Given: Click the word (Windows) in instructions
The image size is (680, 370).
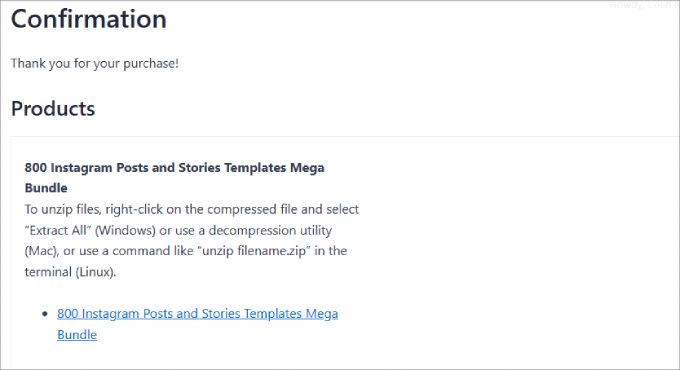Looking at the screenshot, I should (125, 230).
